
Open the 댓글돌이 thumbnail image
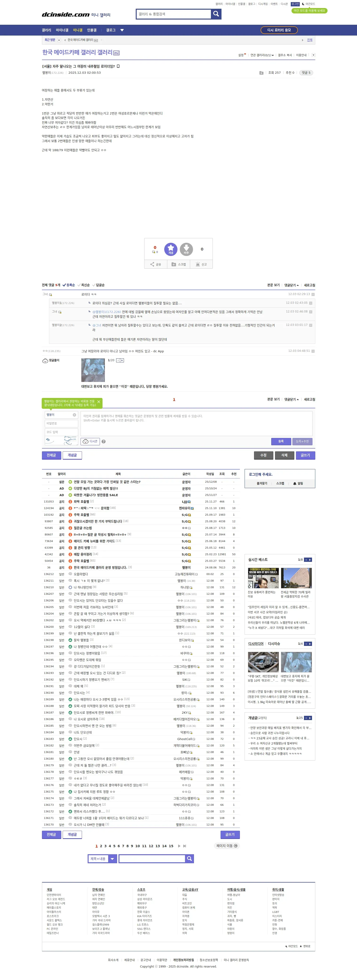coord(93,370)
